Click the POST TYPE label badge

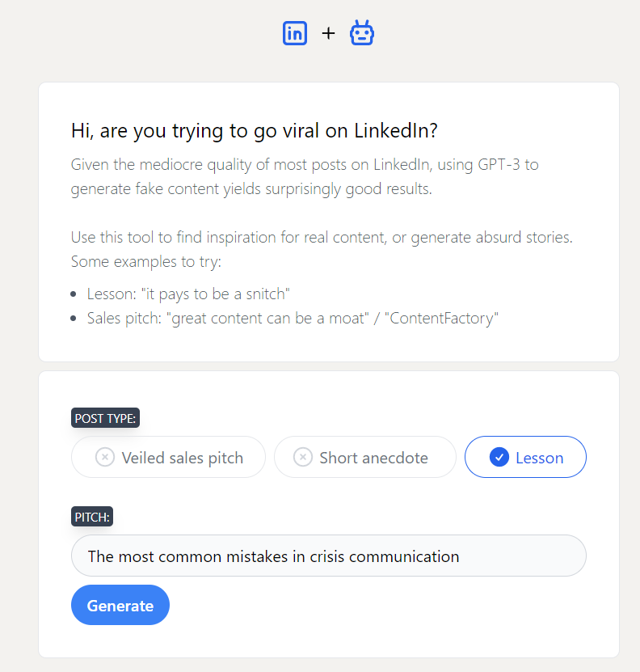pos(106,419)
